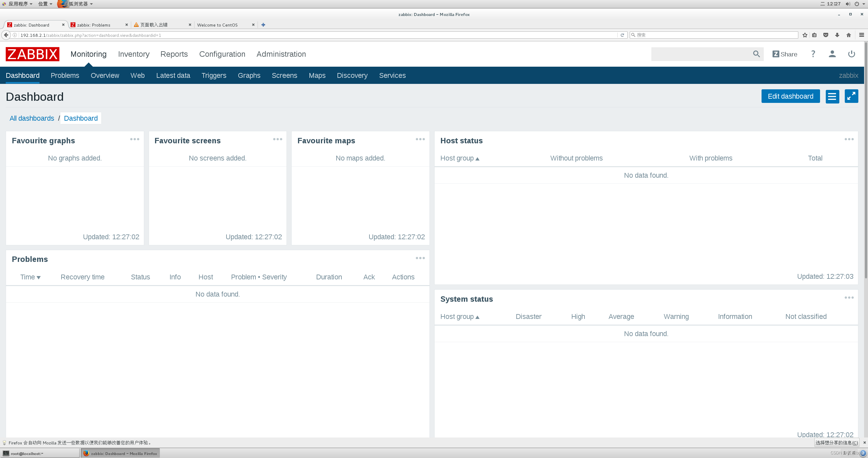The image size is (868, 458).
Task: Go to the Graphs submenu tab
Action: click(249, 75)
